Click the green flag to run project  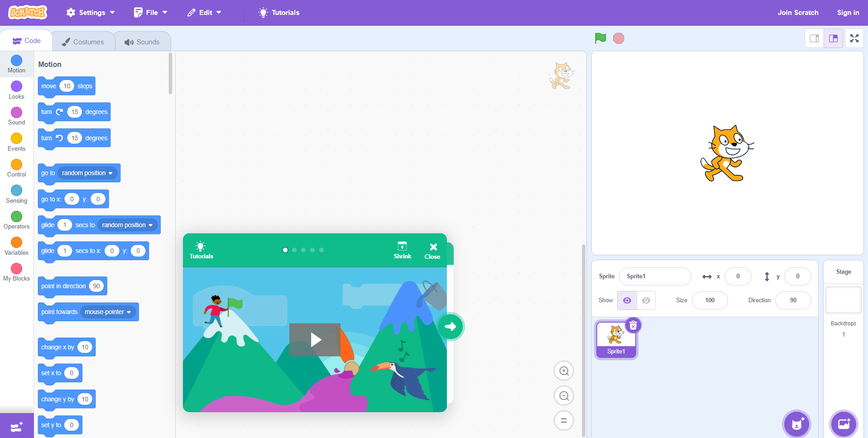pos(600,38)
